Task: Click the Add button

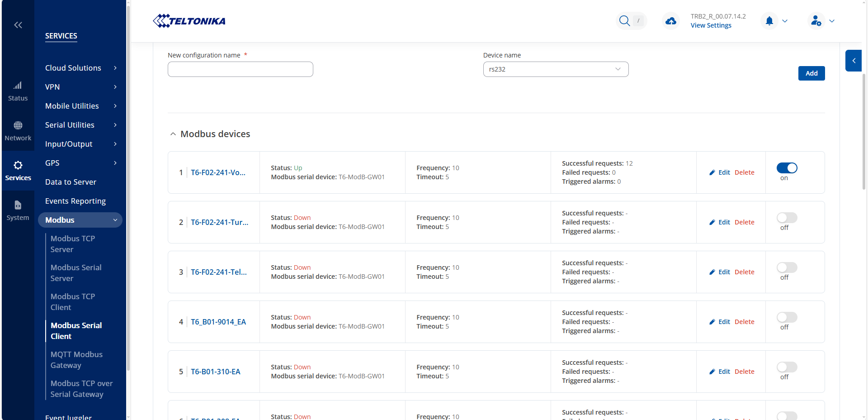Action: click(x=811, y=73)
